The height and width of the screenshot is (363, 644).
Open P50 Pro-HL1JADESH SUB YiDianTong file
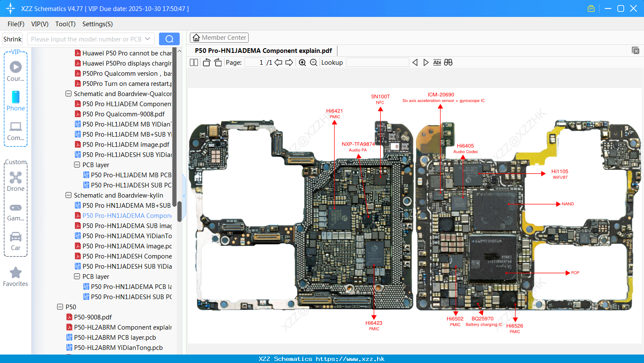point(123,154)
